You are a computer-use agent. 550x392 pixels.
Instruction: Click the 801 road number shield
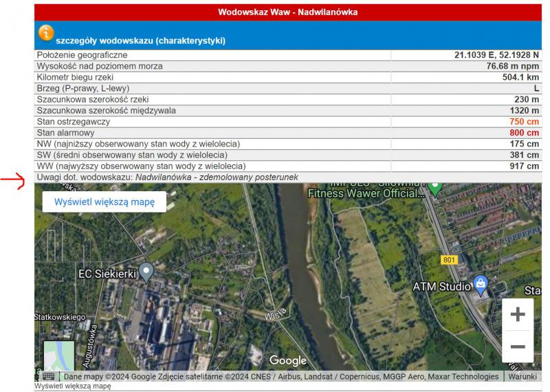(449, 259)
